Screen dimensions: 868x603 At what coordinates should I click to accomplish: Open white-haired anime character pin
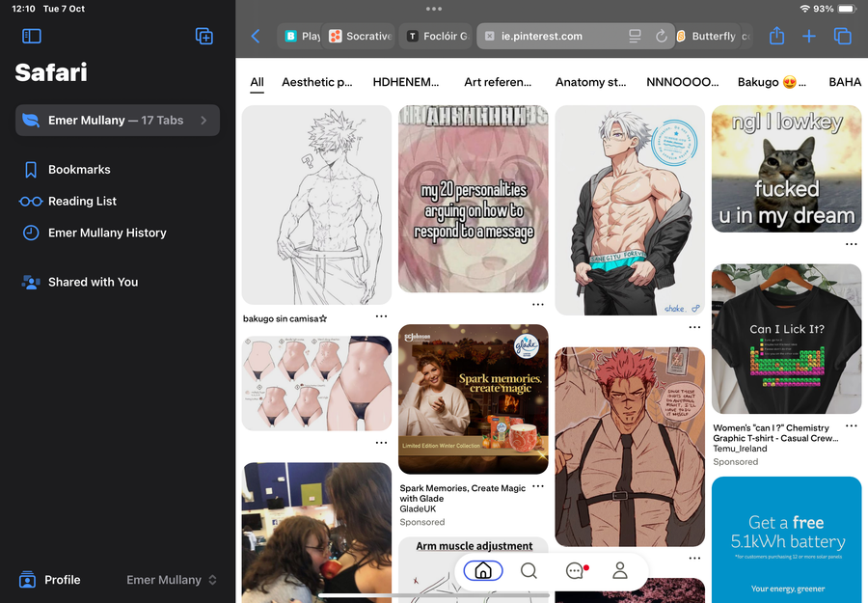point(630,210)
